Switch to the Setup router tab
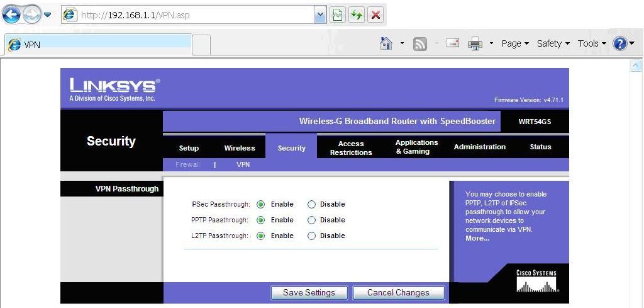644x308 pixels. click(x=189, y=148)
